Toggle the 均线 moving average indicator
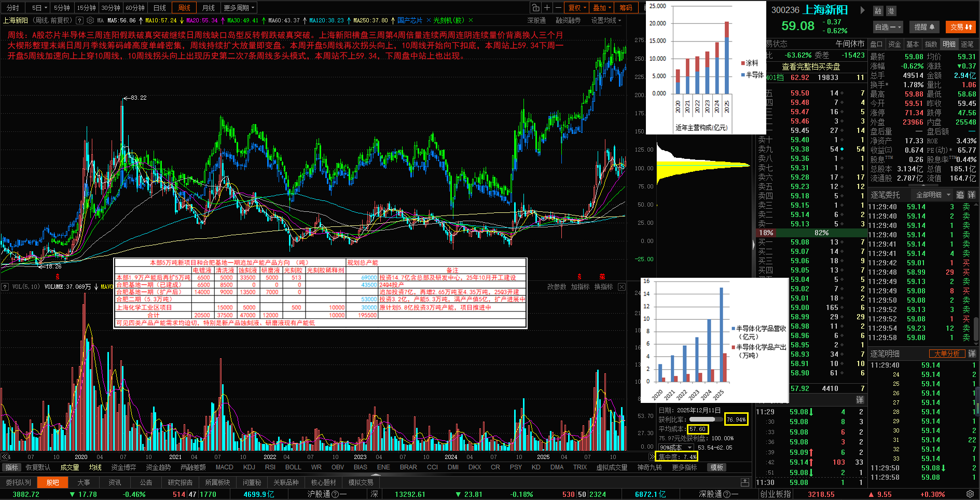This screenshot has width=980, height=500. pyautogui.click(x=95, y=467)
